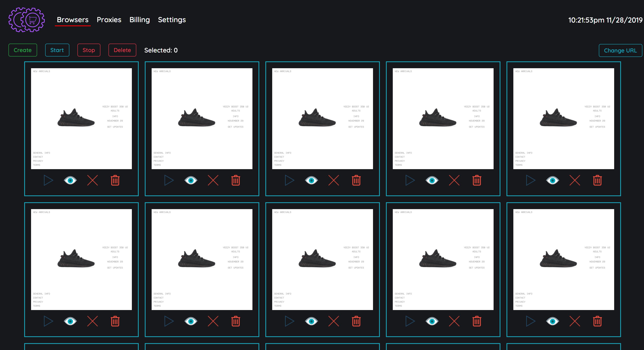Delete fifth second-row browser via trash icon
Image resolution: width=644 pixels, height=350 pixels.
[x=597, y=321]
